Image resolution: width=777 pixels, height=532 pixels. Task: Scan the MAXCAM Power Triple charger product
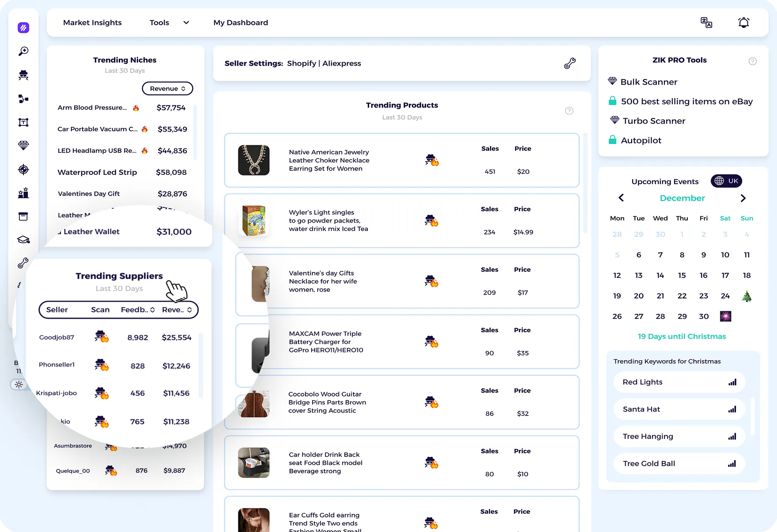coord(432,342)
